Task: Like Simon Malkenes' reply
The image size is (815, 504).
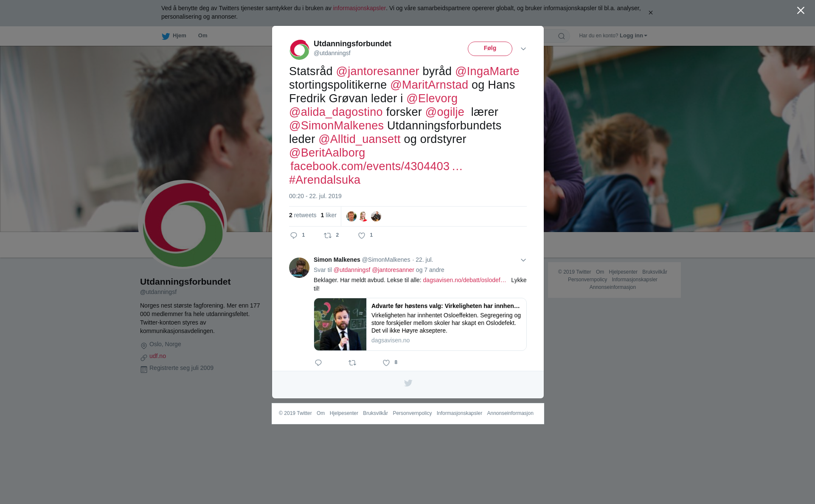Action: (x=386, y=363)
